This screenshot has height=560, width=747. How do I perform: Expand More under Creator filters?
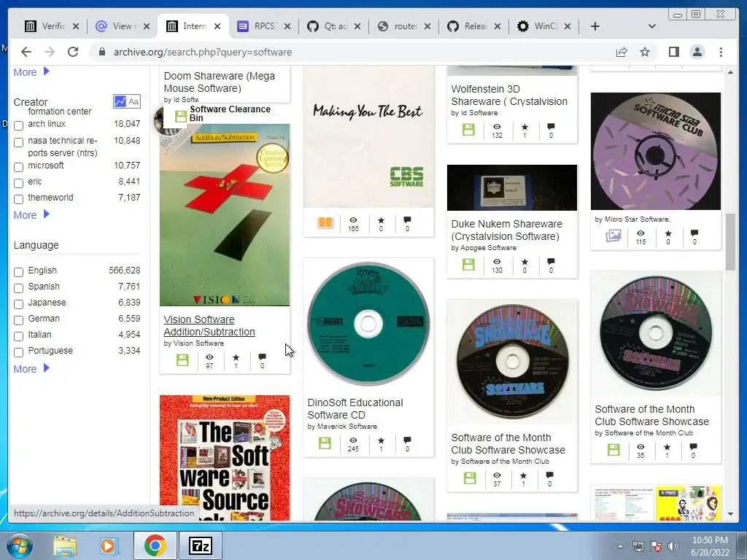point(31,215)
